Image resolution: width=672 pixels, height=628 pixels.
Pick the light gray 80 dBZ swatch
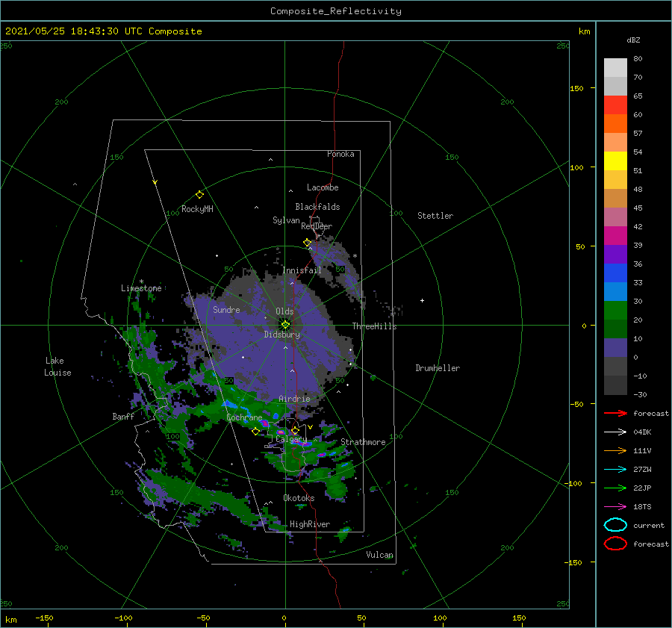coord(615,67)
